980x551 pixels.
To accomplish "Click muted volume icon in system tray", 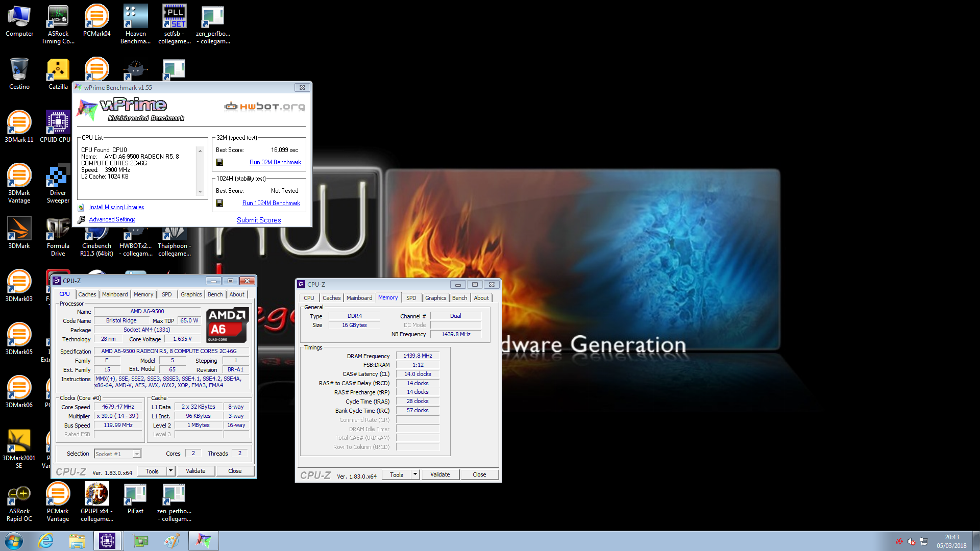I will [912, 541].
